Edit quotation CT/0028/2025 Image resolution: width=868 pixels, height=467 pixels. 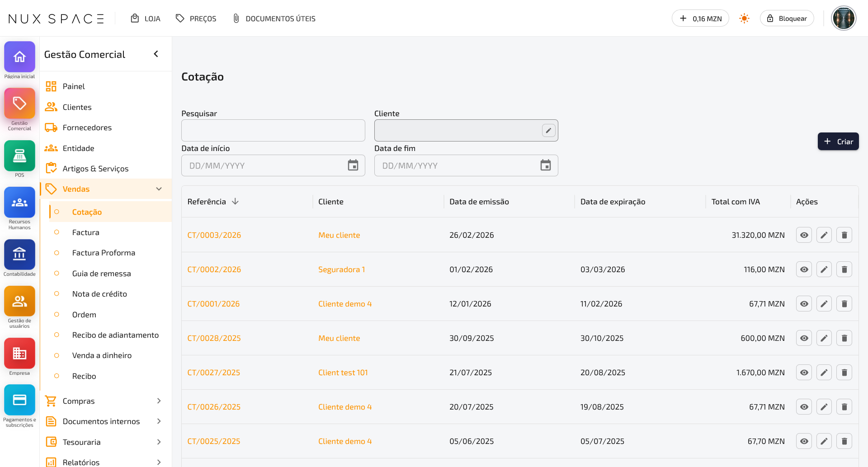point(824,338)
